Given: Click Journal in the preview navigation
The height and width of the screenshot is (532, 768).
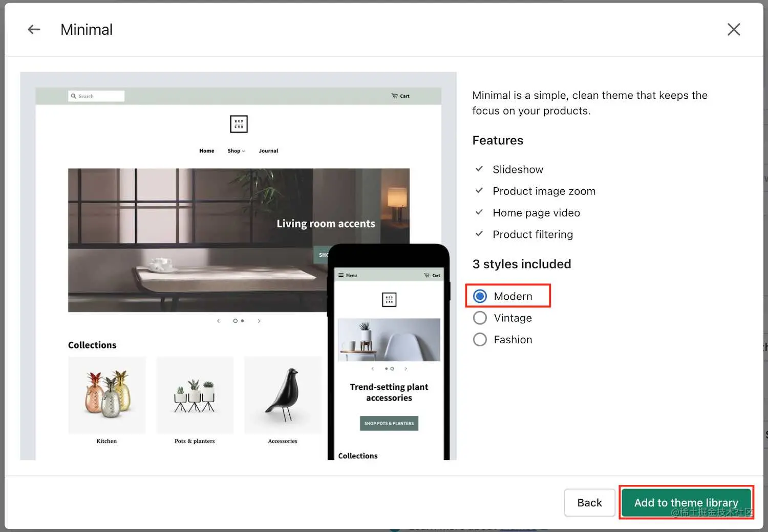Looking at the screenshot, I should click(x=268, y=150).
